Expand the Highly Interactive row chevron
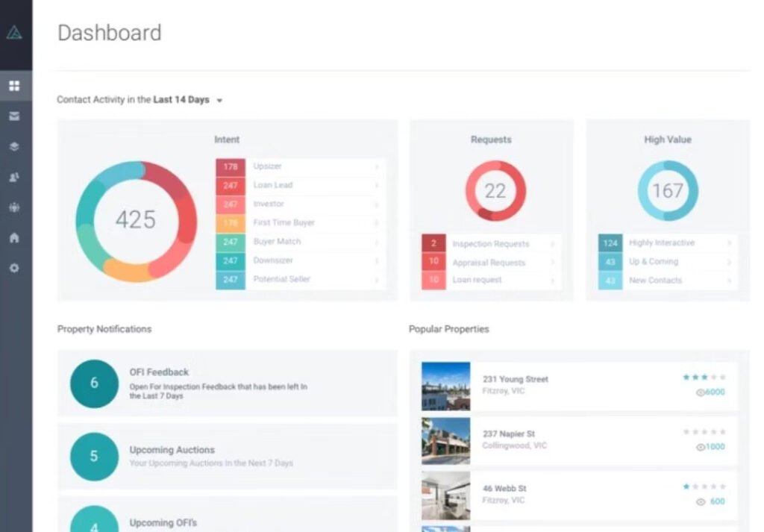Viewport: 764px width, 532px height. click(729, 243)
